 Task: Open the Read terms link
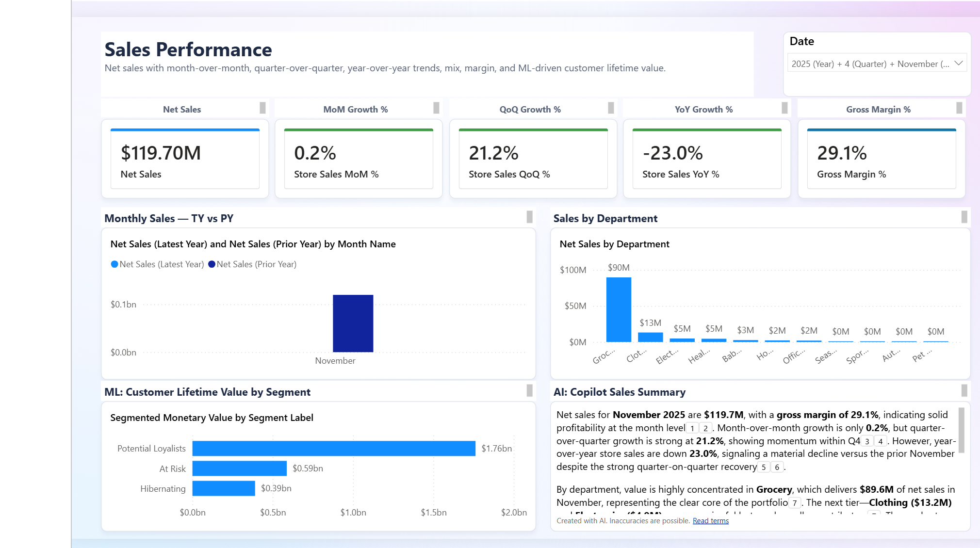click(x=710, y=521)
